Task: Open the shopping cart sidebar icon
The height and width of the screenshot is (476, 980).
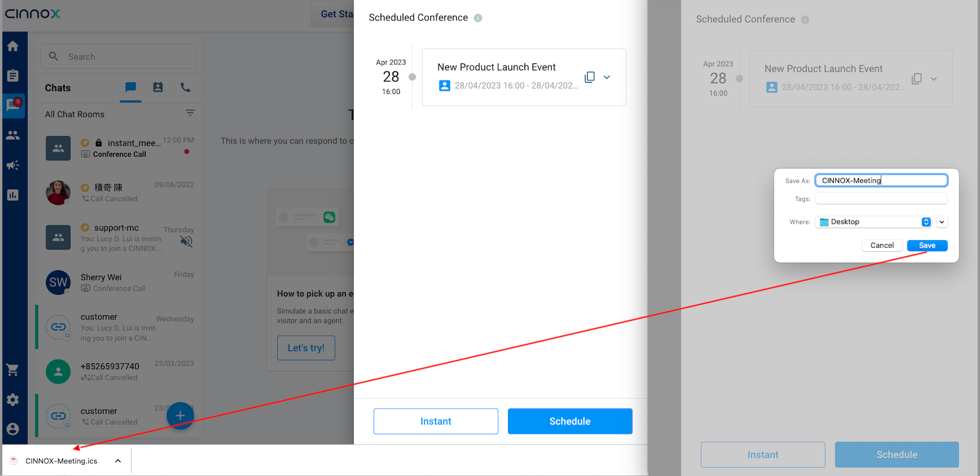Action: tap(13, 370)
